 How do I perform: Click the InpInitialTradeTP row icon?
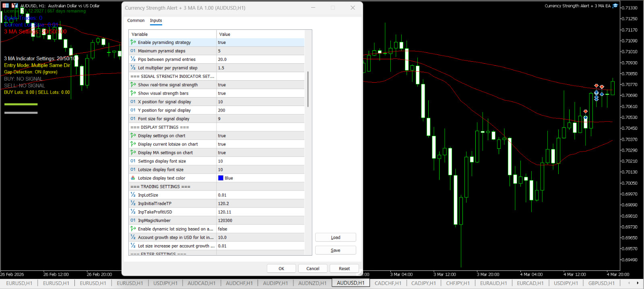tap(133, 203)
